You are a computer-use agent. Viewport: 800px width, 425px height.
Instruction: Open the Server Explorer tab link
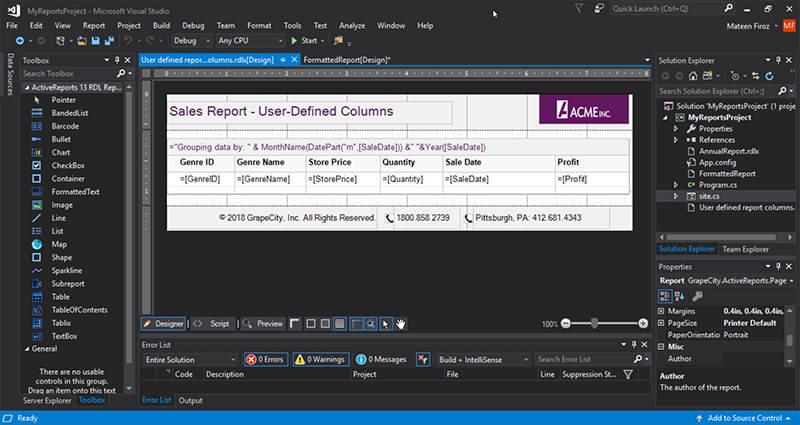click(47, 401)
